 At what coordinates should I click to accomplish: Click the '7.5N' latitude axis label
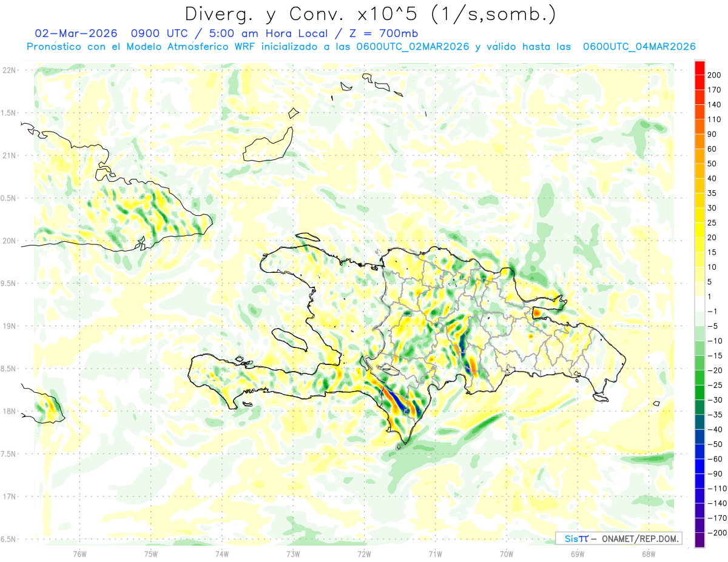(8, 454)
